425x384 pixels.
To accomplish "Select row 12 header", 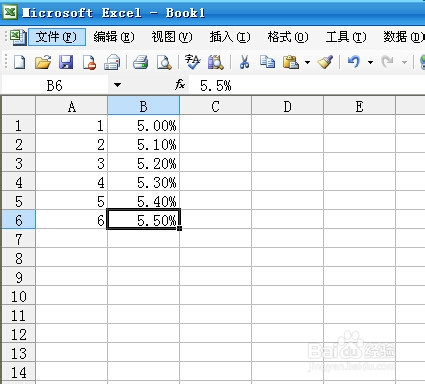I will 19,334.
